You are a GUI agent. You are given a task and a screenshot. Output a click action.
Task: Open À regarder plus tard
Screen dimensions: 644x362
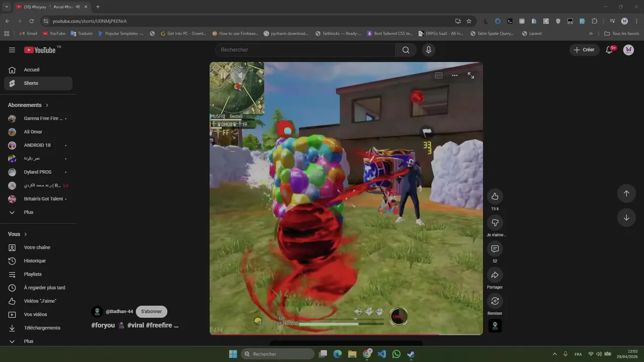click(x=38, y=288)
